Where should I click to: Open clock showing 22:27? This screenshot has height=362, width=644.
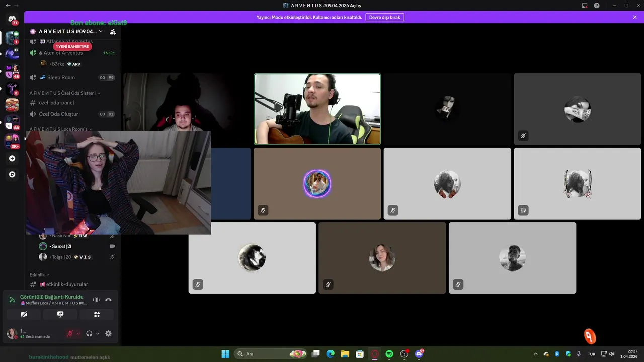point(629,354)
